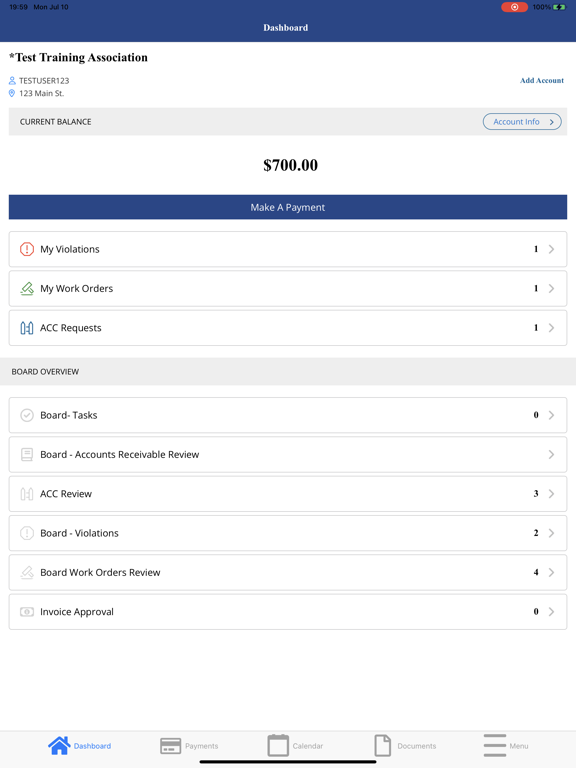Screen dimensions: 576x768
Task: Tap the *Test Training Association heading
Action: (78, 57)
